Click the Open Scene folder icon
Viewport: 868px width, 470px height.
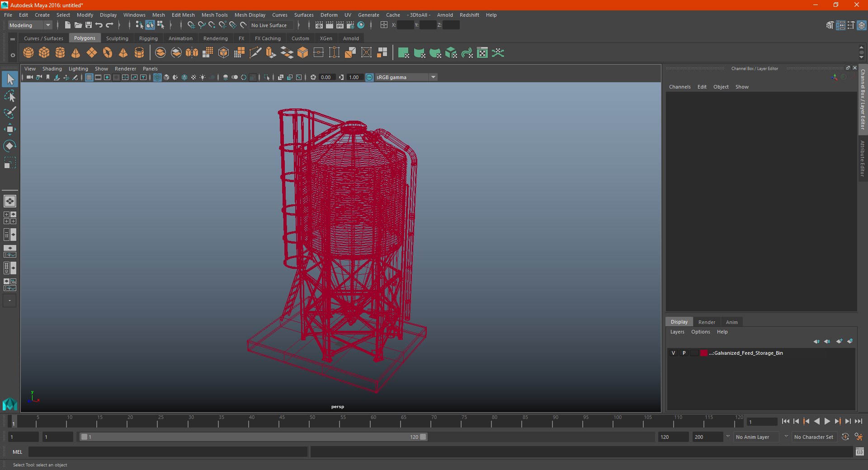pyautogui.click(x=78, y=25)
